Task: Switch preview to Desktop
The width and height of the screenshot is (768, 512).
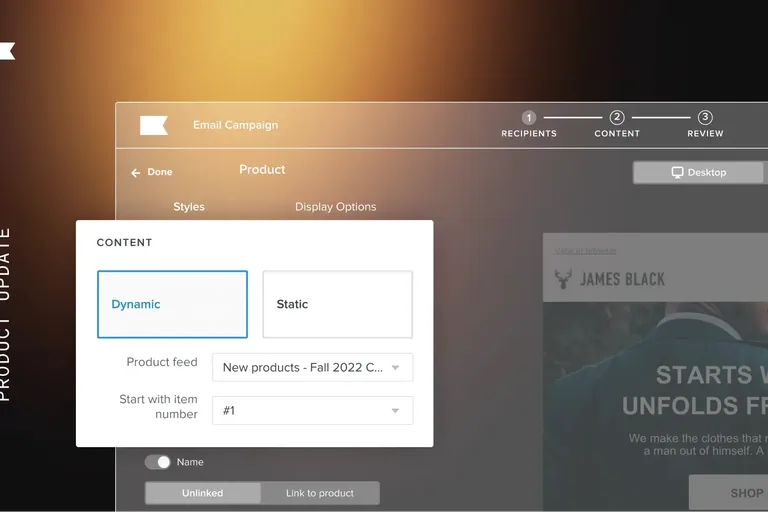Action: tap(698, 172)
